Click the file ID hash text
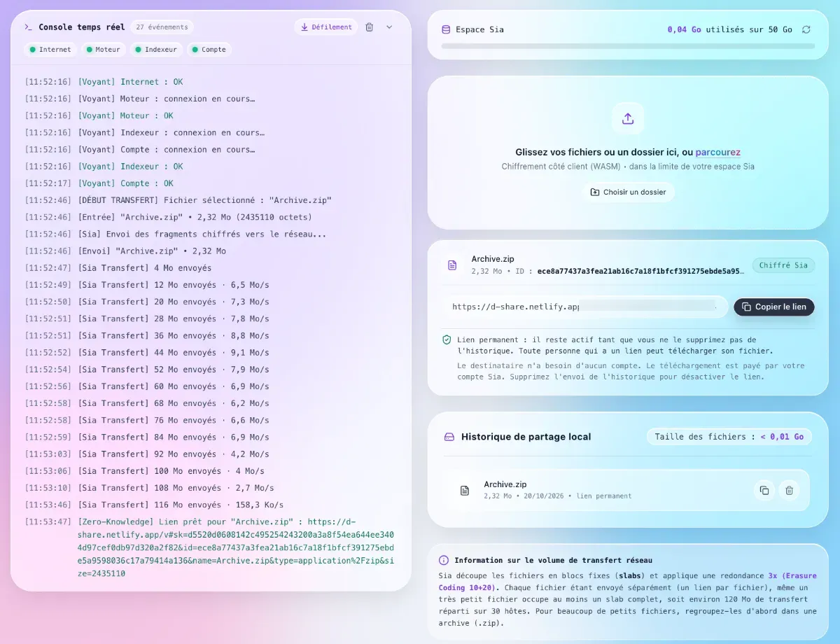Screen dimensions: 840x644 (640, 271)
